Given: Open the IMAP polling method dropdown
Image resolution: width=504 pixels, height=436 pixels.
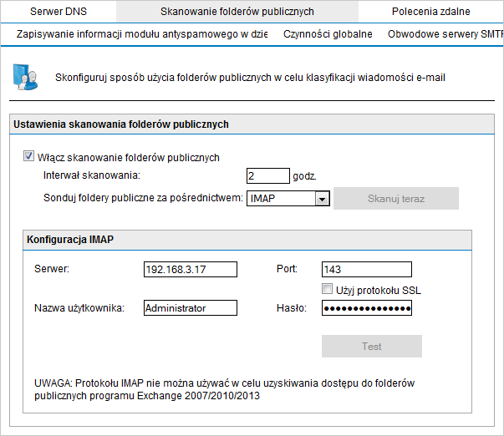Looking at the screenshot, I should click(288, 199).
